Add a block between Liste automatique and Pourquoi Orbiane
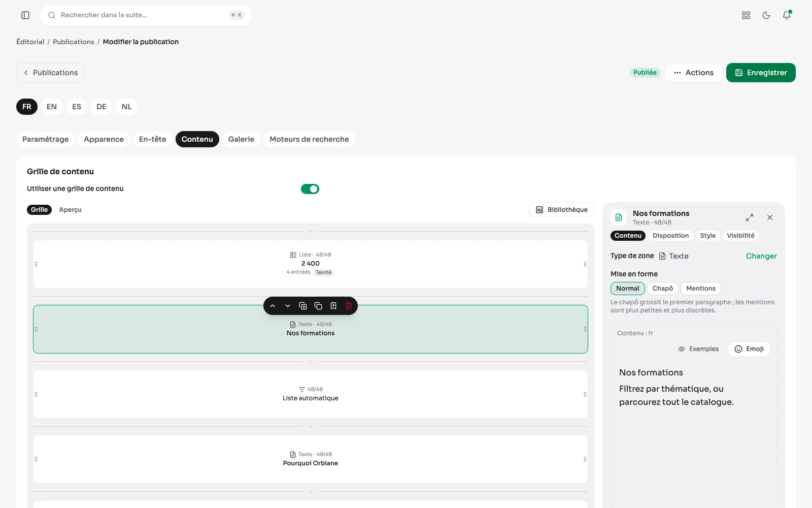This screenshot has width=812, height=508. click(x=311, y=427)
